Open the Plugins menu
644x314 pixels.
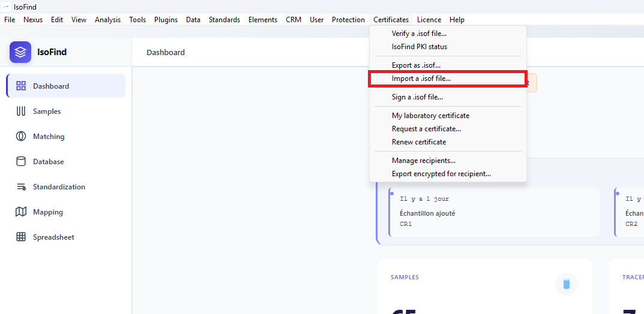[x=166, y=20]
